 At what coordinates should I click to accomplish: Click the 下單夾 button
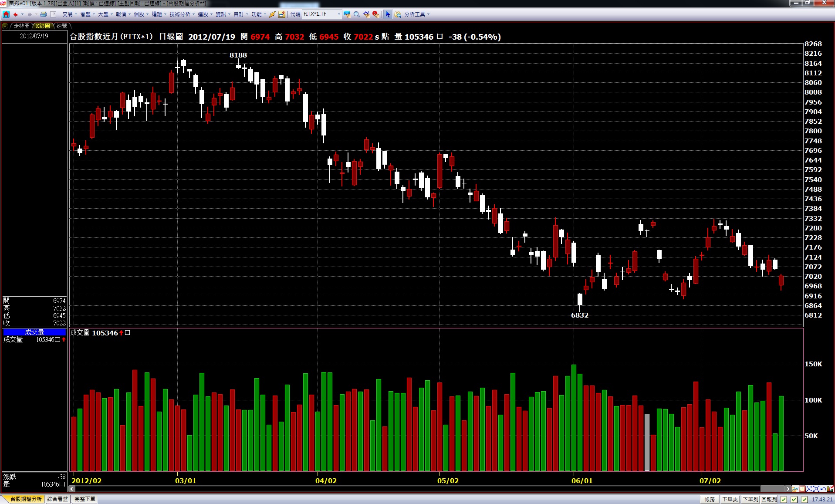(x=730, y=500)
